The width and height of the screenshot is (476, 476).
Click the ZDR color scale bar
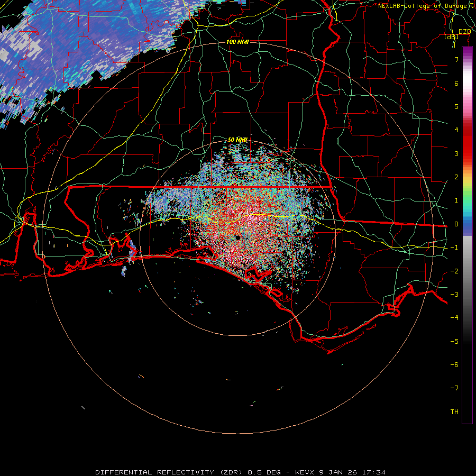click(467, 235)
